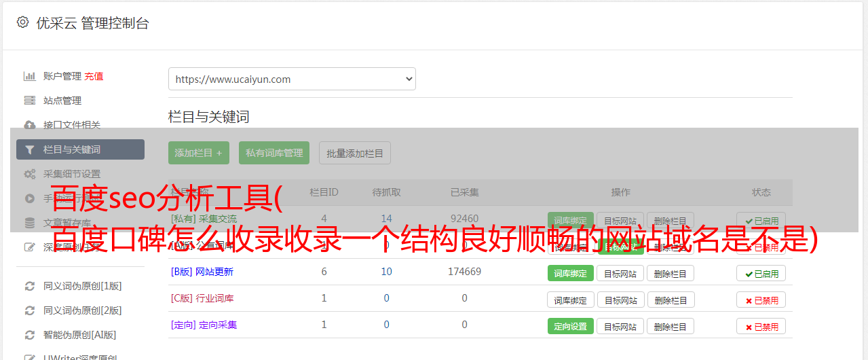This screenshot has width=868, height=360.
Task: Open the site URL dropdown
Action: pos(292,79)
